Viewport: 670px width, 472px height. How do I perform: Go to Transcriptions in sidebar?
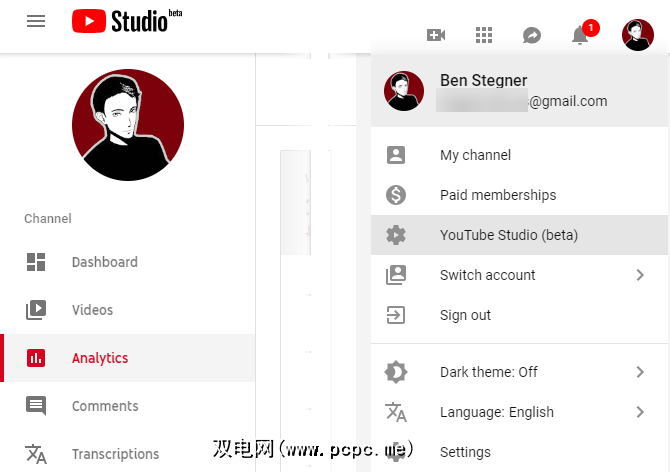(128, 454)
